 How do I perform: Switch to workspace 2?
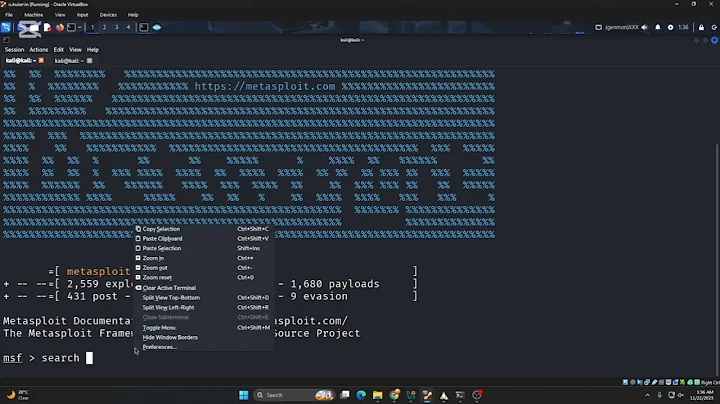[104, 28]
